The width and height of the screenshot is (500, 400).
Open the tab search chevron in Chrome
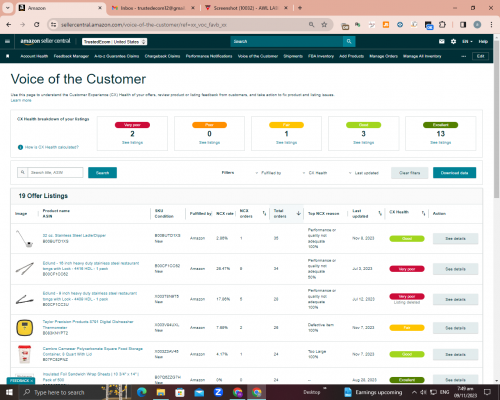[7, 8]
